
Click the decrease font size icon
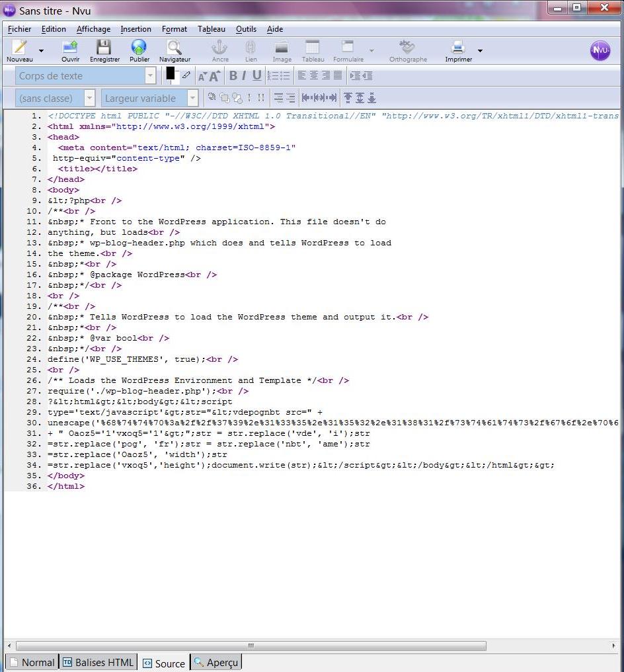(x=202, y=76)
